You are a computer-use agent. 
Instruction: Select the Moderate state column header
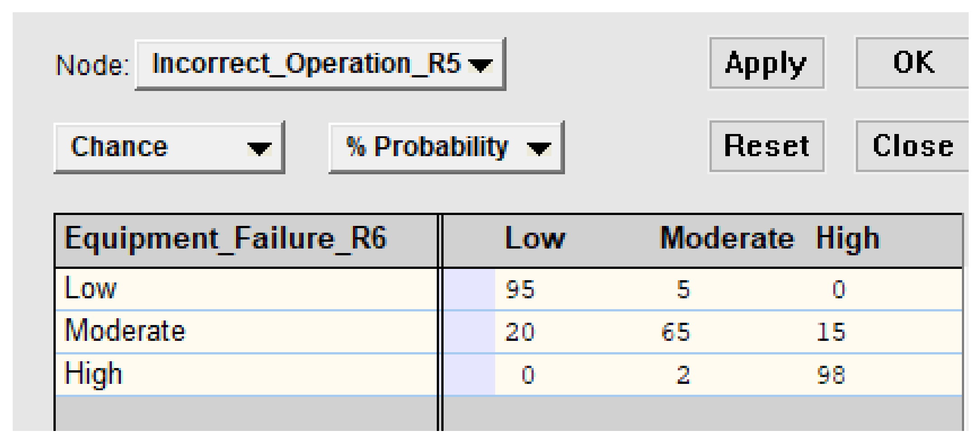(x=727, y=239)
